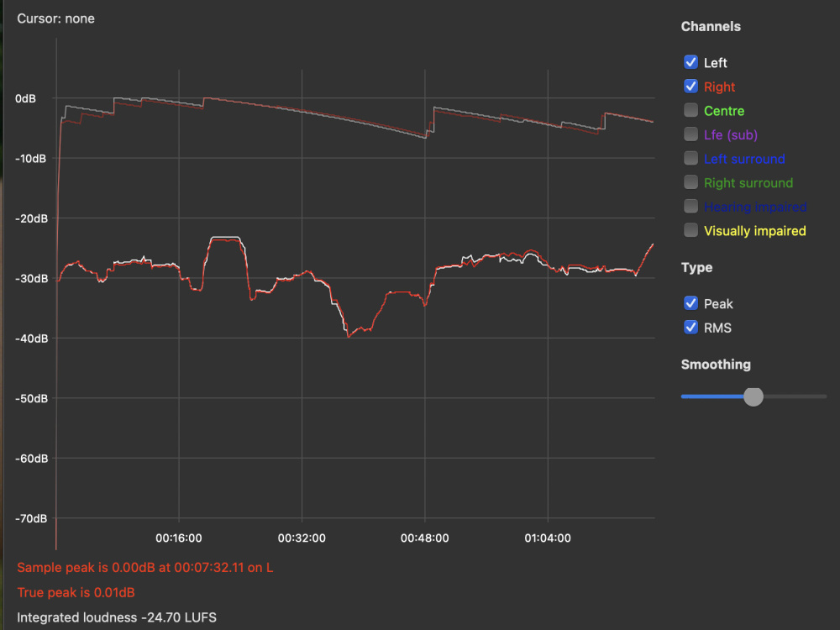Enable the Centre channel checkbox
Screen dimensions: 840x630
click(x=690, y=110)
